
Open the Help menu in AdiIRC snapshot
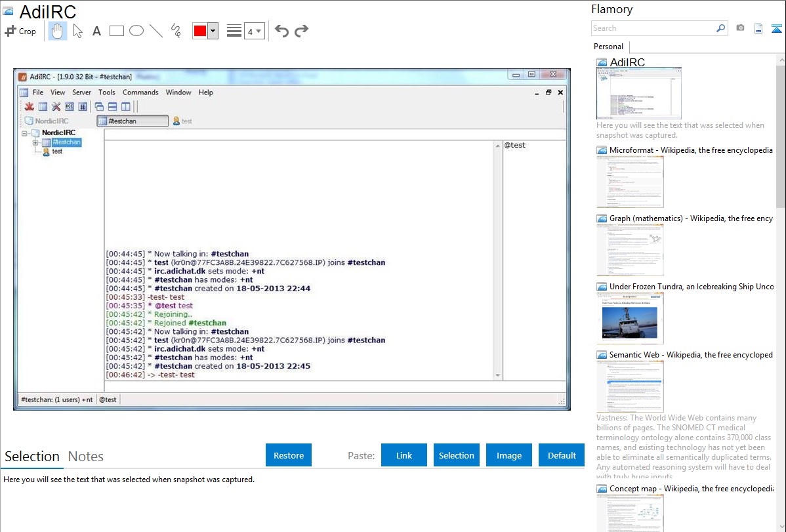pyautogui.click(x=205, y=92)
